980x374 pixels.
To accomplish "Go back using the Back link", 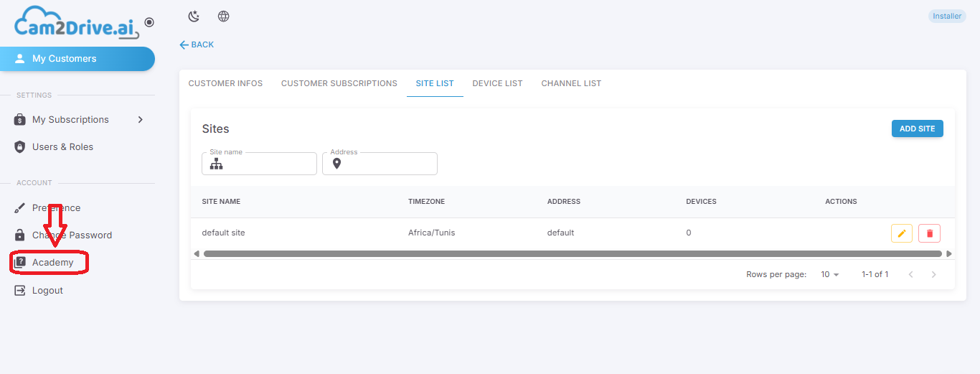I will (197, 45).
